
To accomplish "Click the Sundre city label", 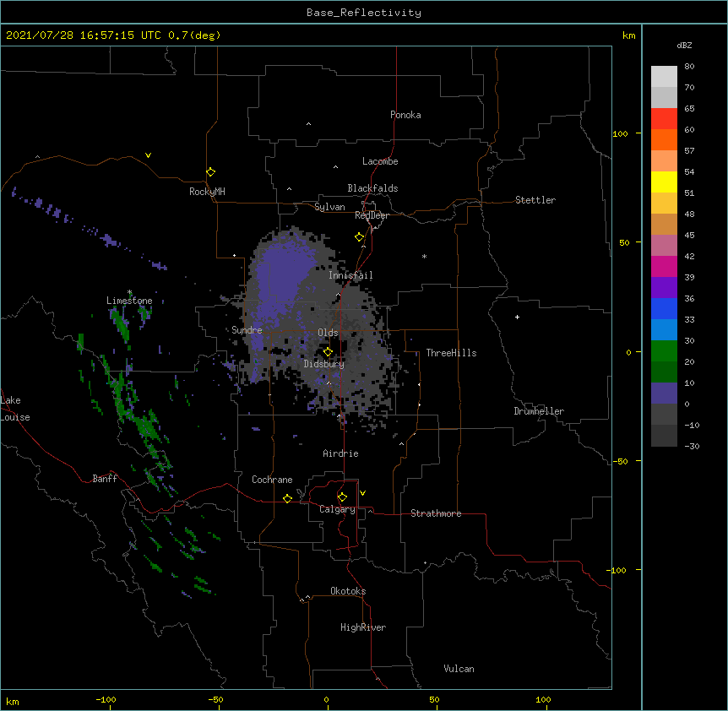I will pyautogui.click(x=247, y=330).
